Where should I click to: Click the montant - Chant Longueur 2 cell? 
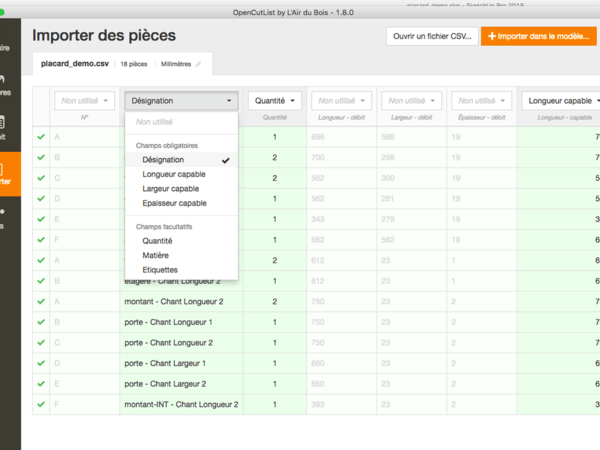181,302
